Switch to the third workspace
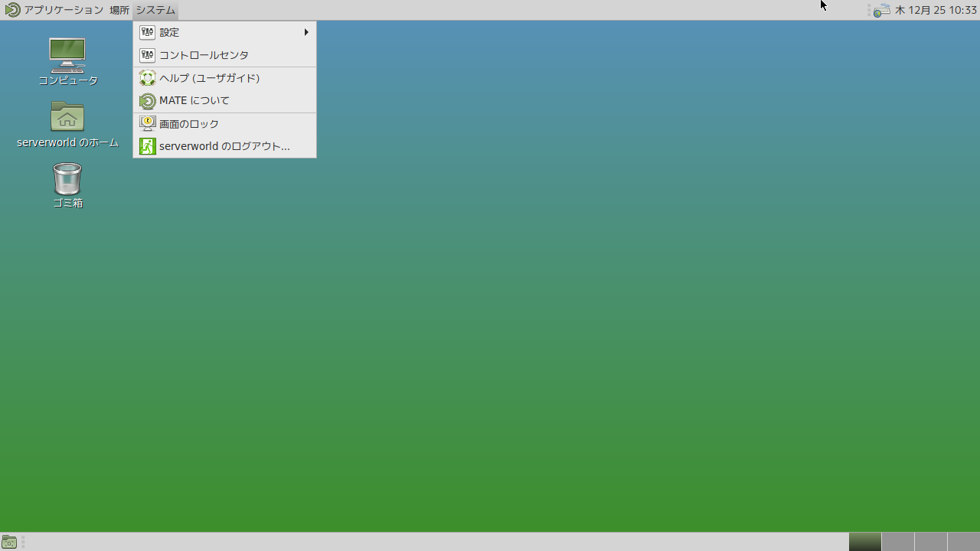 click(x=930, y=542)
